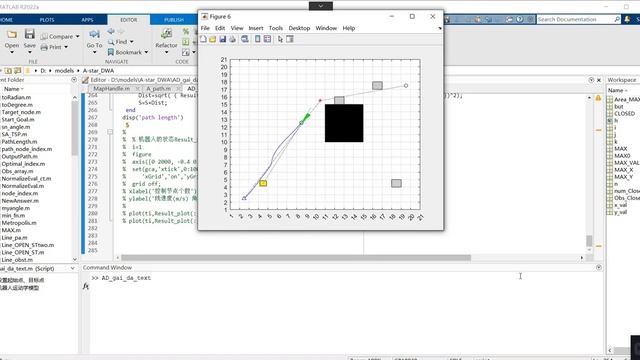Click the Go To icon
The width and height of the screenshot is (640, 360).
(x=94, y=35)
